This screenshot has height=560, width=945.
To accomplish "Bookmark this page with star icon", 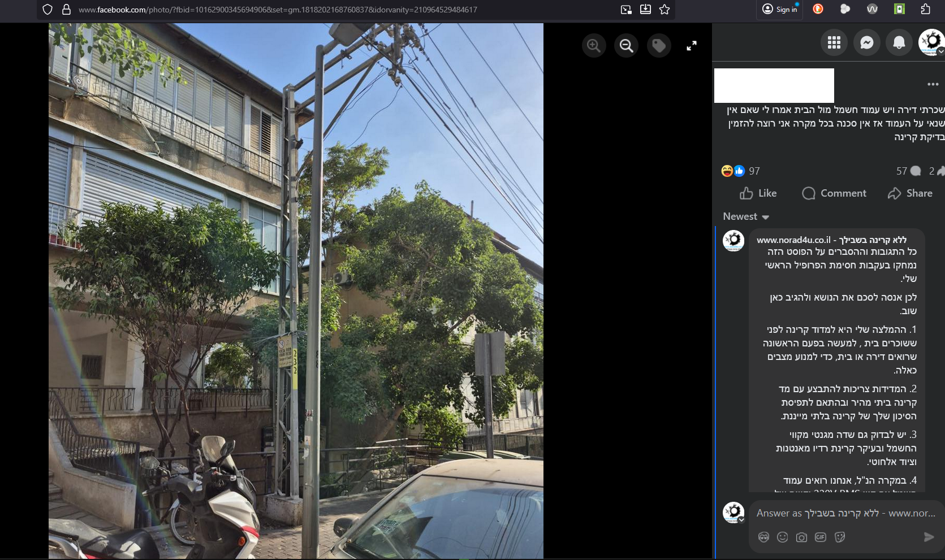I will tap(664, 10).
